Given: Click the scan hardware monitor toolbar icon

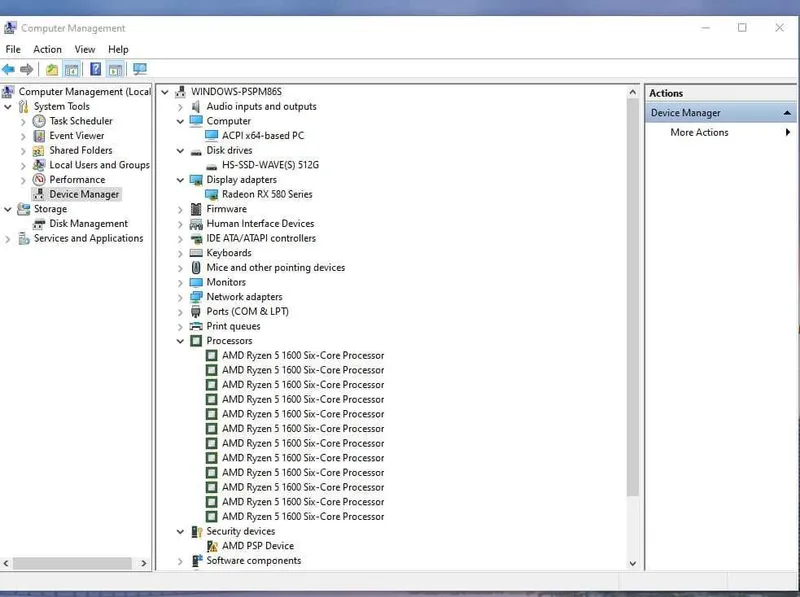Looking at the screenshot, I should pyautogui.click(x=139, y=69).
